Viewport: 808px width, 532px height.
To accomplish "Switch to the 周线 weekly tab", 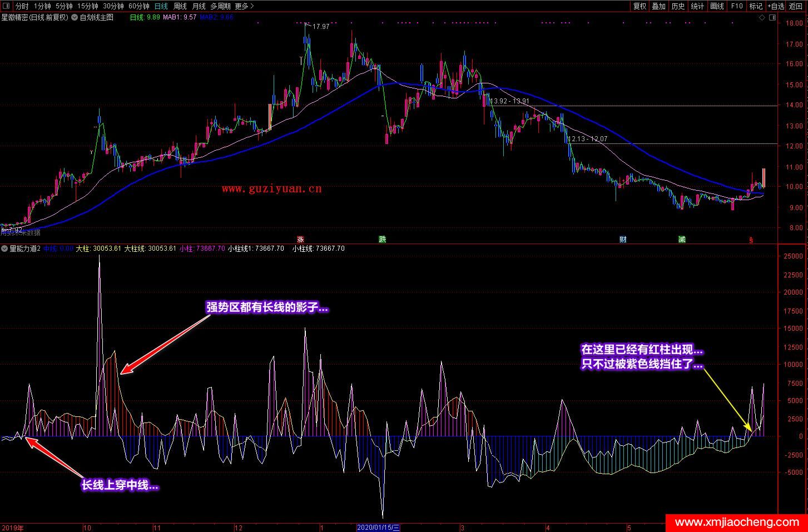I will [180, 6].
